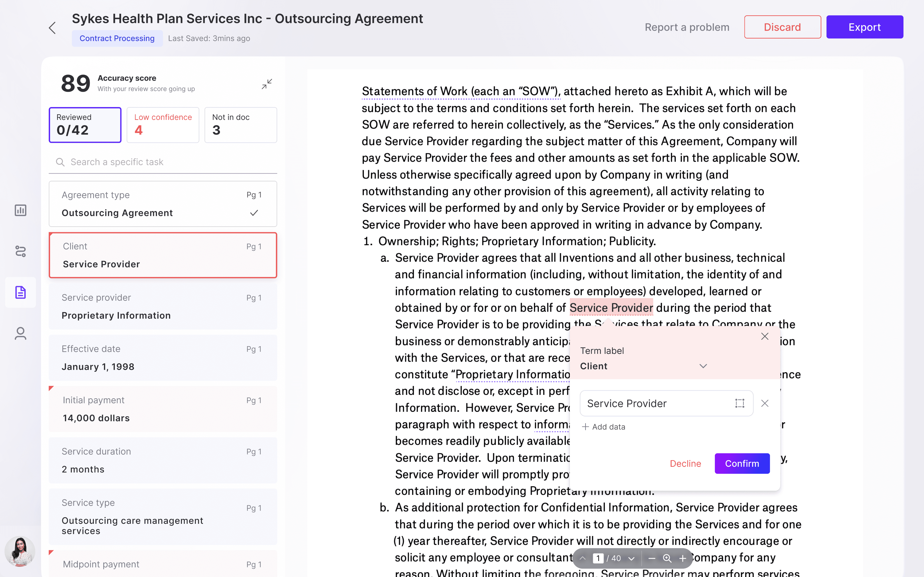Open the workflow routes sidebar icon
This screenshot has height=577, width=924.
coord(20,251)
